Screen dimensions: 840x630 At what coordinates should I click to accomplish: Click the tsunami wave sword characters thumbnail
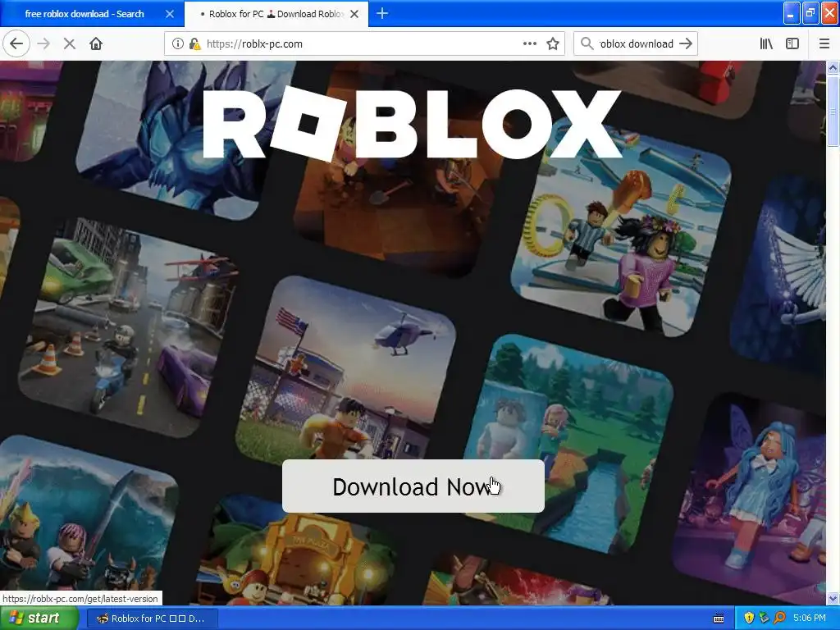click(x=89, y=520)
